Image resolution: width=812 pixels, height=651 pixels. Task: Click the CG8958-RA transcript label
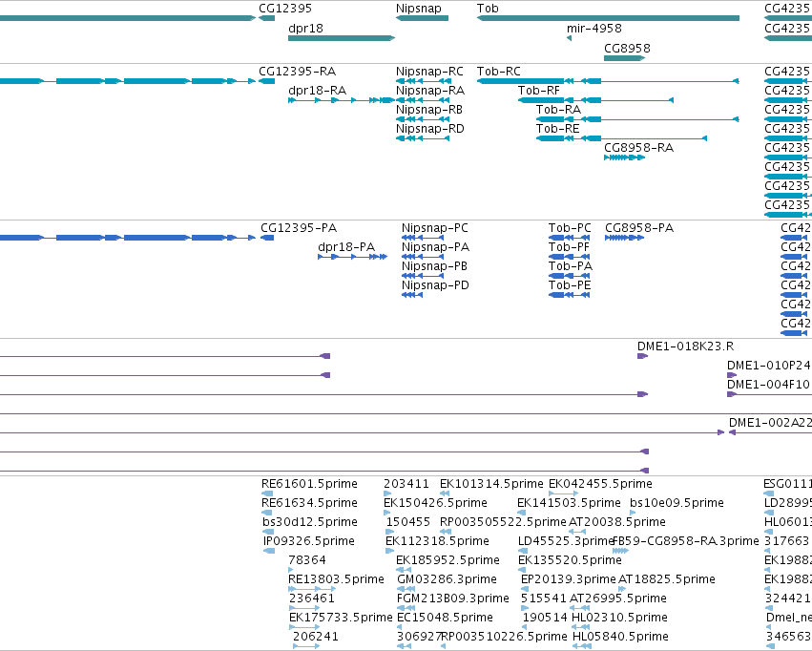pyautogui.click(x=639, y=148)
